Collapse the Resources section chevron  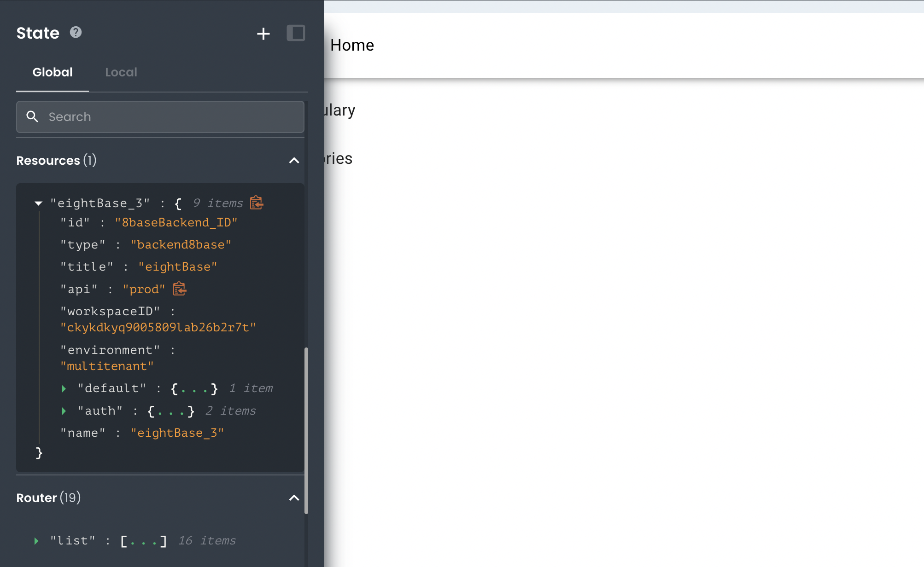(294, 161)
